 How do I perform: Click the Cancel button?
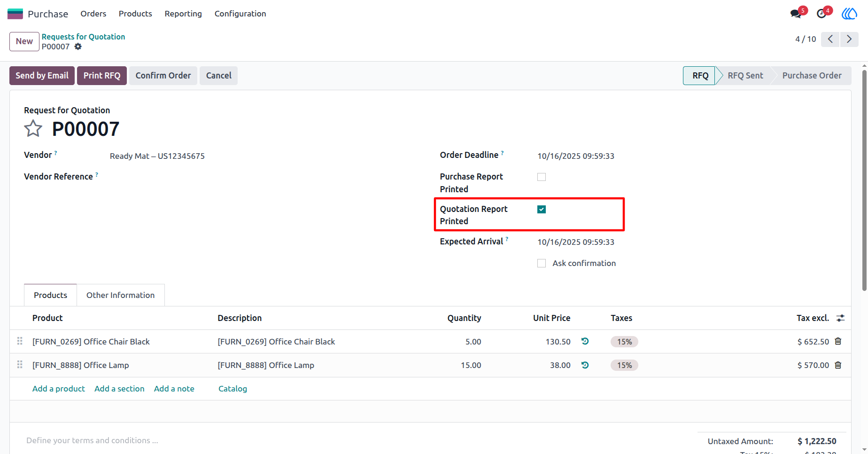[219, 76]
